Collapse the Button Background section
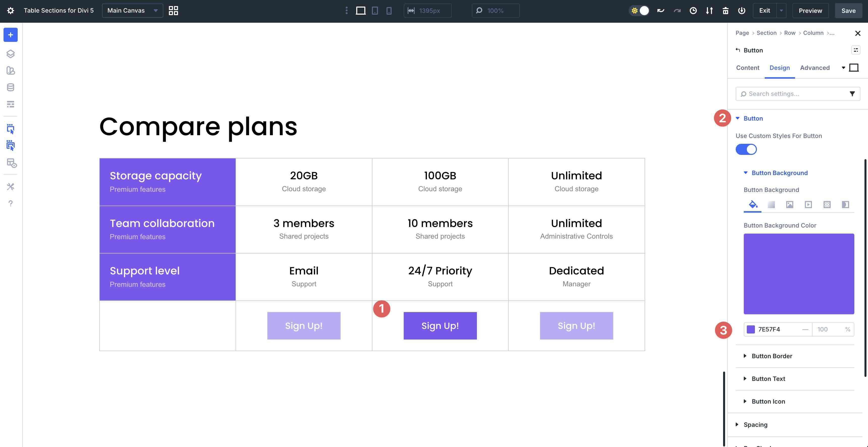 coord(779,173)
